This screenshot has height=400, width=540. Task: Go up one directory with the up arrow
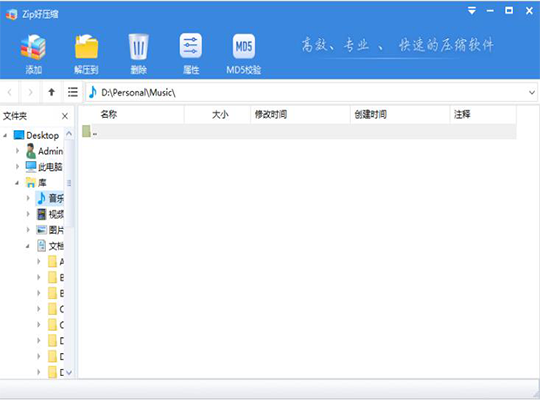click(x=51, y=92)
